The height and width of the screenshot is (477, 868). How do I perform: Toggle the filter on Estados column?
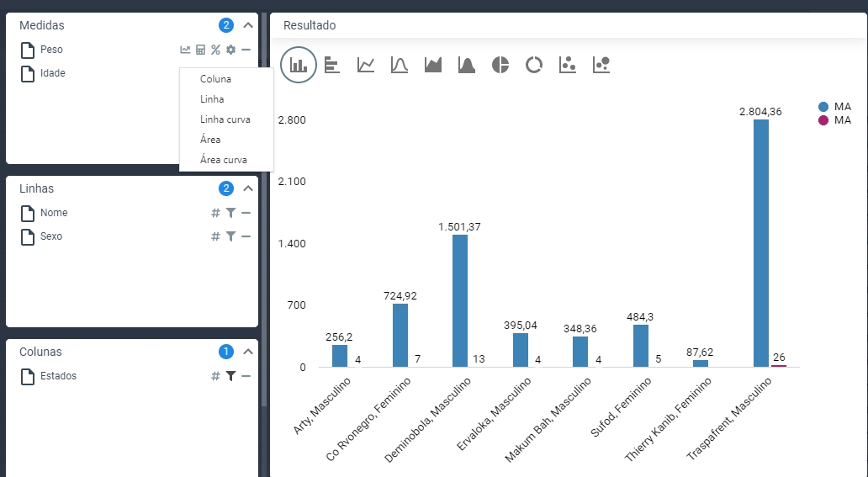[x=230, y=376]
